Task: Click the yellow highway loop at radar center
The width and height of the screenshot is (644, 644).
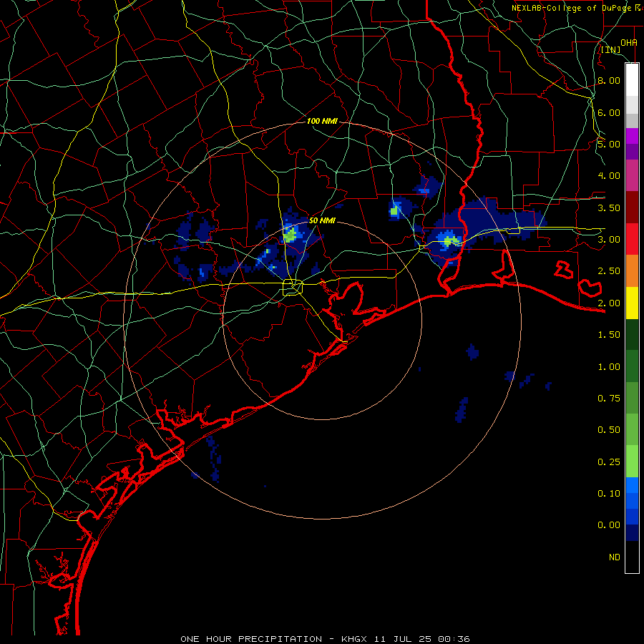Action: click(x=293, y=287)
